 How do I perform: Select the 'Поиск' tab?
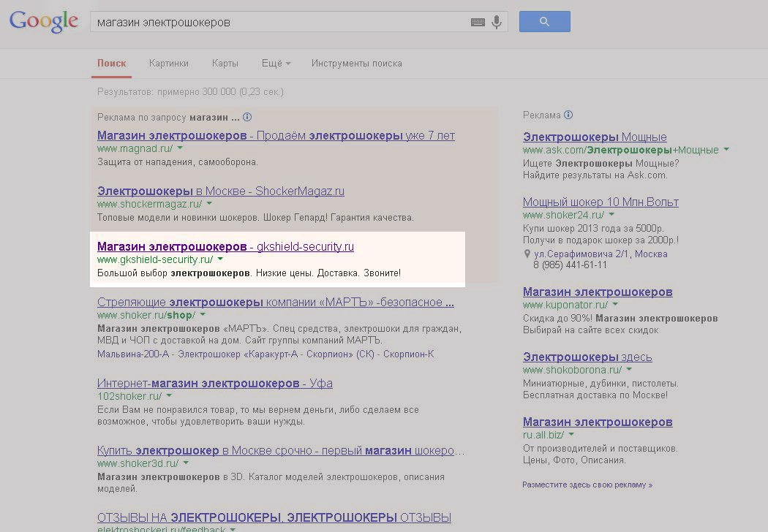tap(112, 63)
